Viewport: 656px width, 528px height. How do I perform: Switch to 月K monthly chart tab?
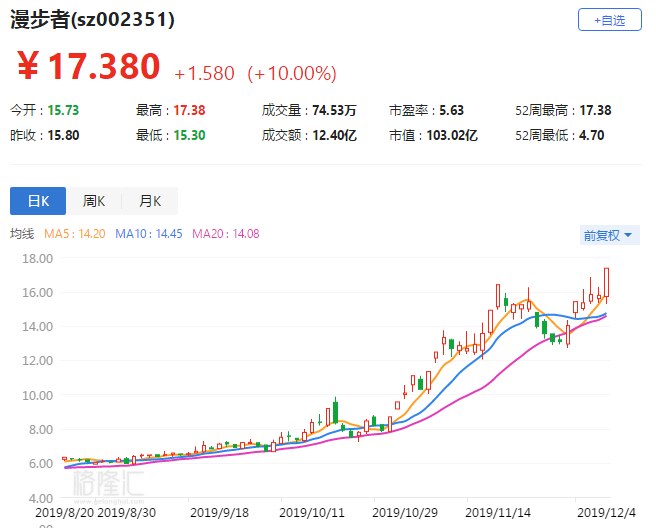pos(150,201)
